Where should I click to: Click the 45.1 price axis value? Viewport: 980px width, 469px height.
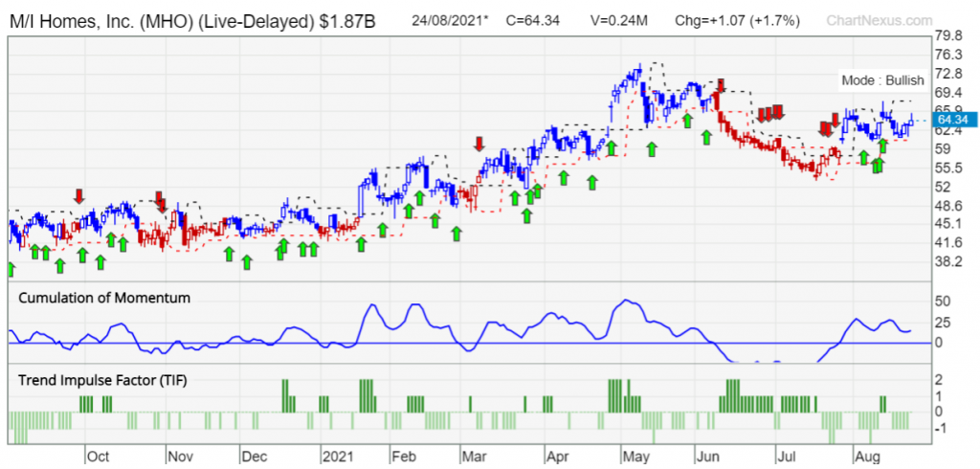(947, 224)
